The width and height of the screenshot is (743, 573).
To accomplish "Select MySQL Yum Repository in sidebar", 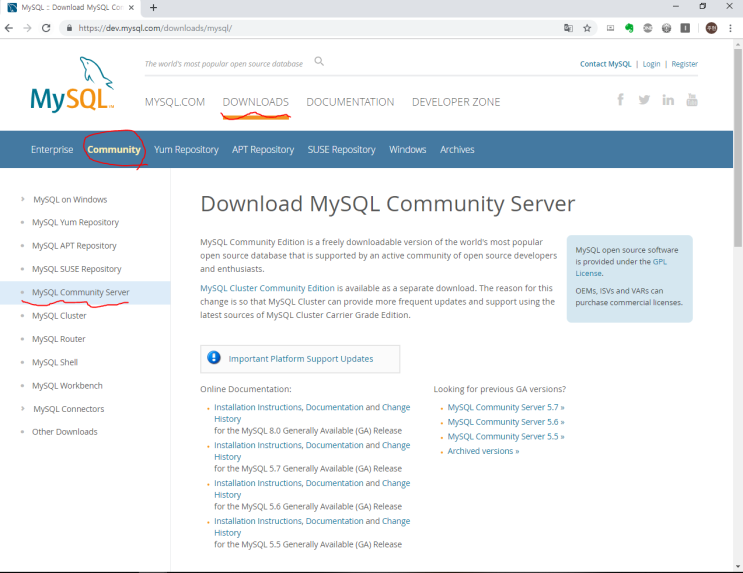I will click(75, 222).
